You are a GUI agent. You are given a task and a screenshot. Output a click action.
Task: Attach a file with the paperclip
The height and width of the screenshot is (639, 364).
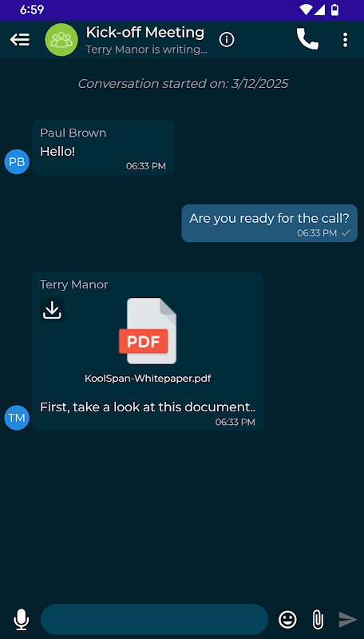[318, 620]
